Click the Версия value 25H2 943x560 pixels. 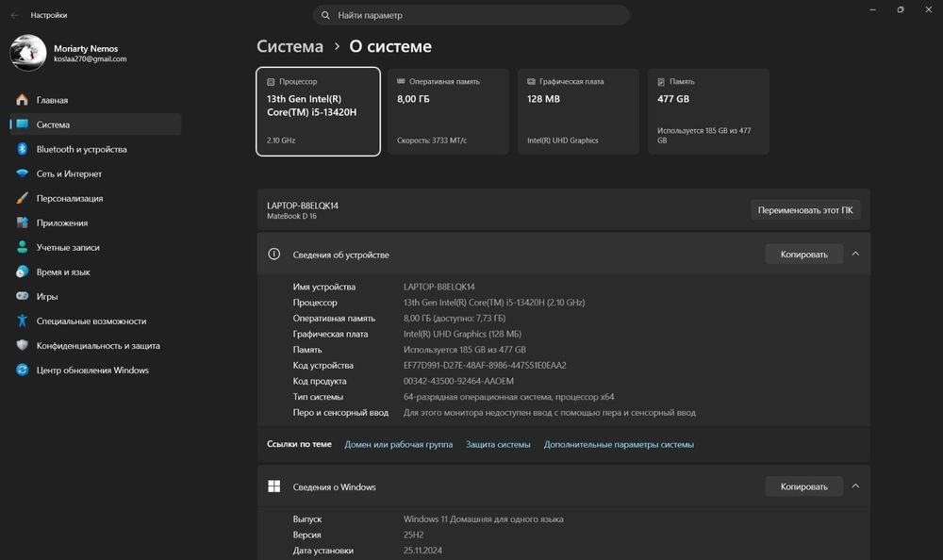click(x=413, y=535)
